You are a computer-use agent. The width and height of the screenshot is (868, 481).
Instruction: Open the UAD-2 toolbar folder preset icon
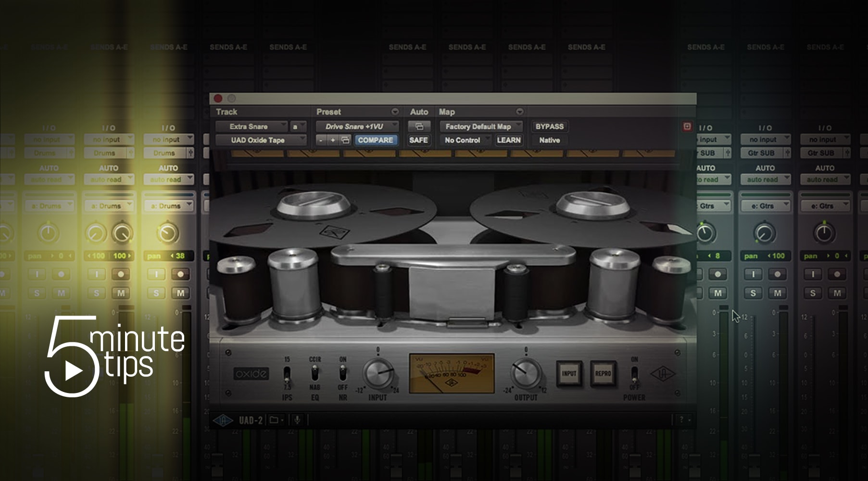click(x=276, y=420)
